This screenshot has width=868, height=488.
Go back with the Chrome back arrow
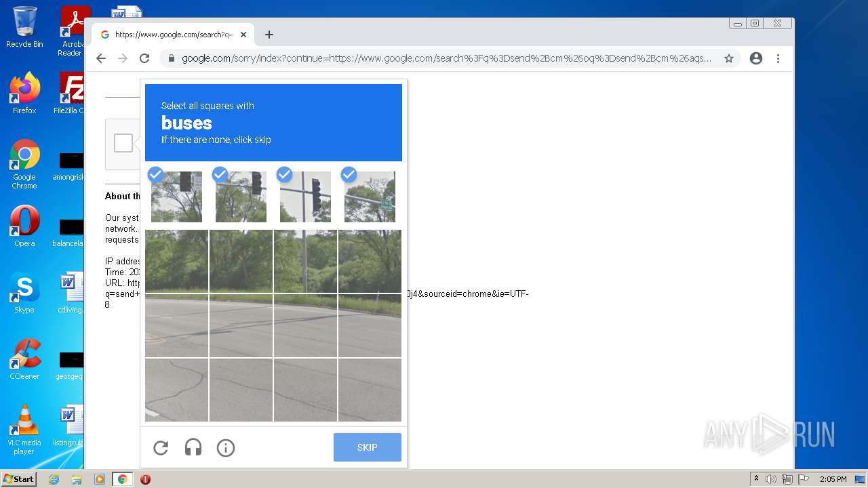click(101, 58)
